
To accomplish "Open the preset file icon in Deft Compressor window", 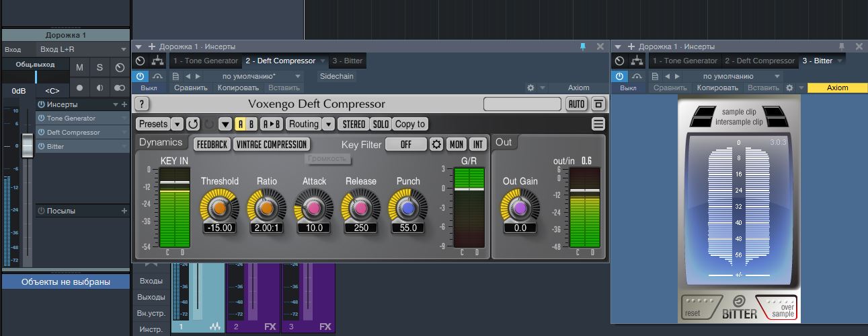I will (x=176, y=76).
